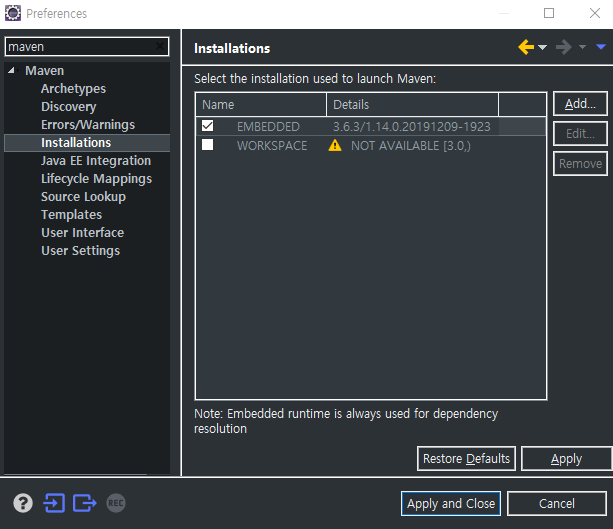Click Restore Defaults button
Screen dimensions: 613x529
[466, 458]
